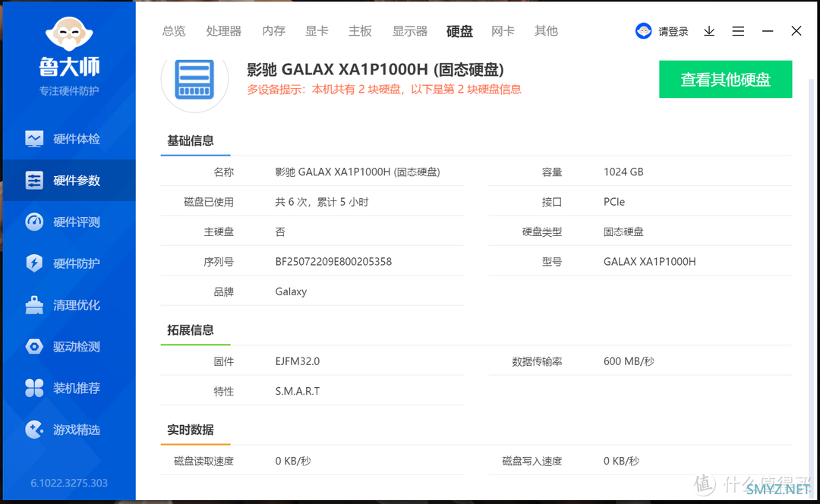Go to 硬件防护 sidebar item
820x504 pixels.
coord(69,263)
